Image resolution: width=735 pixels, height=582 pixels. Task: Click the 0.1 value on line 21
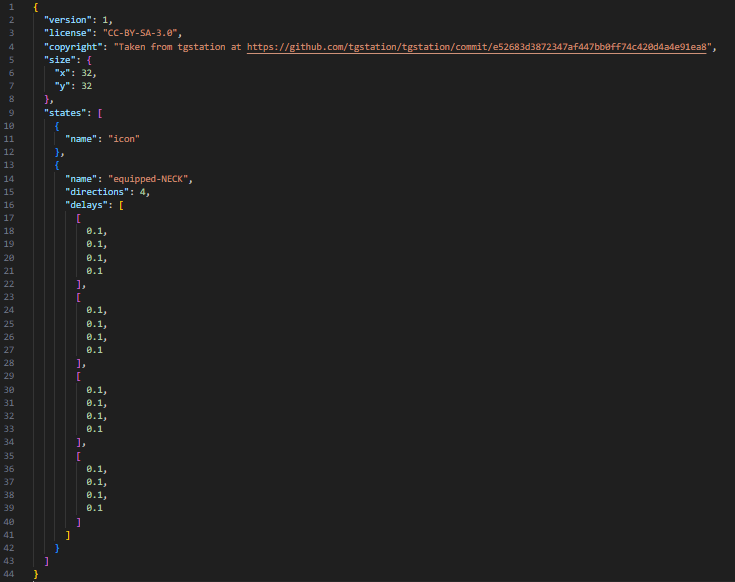(94, 271)
